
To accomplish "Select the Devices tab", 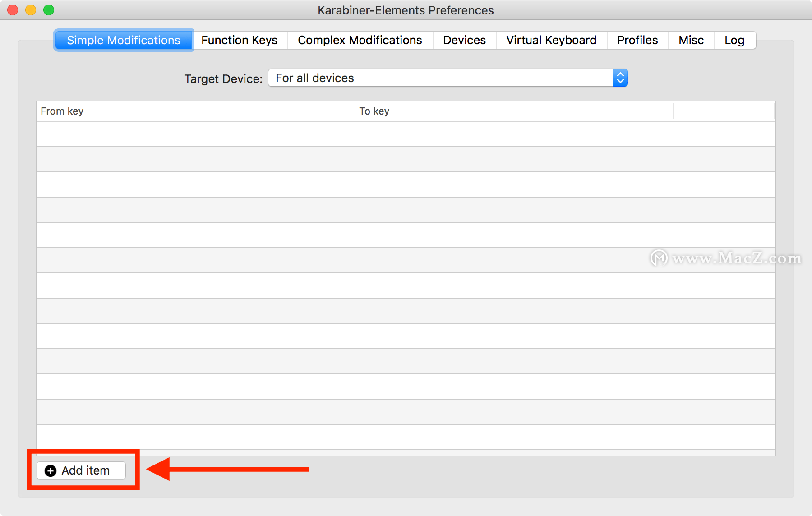I will (464, 40).
